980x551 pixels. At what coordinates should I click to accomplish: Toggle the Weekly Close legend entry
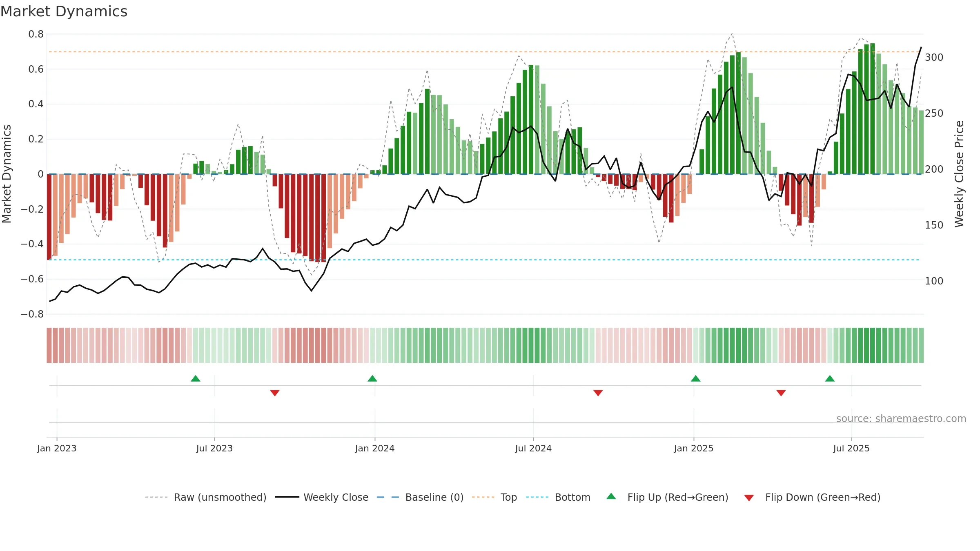coord(321,497)
